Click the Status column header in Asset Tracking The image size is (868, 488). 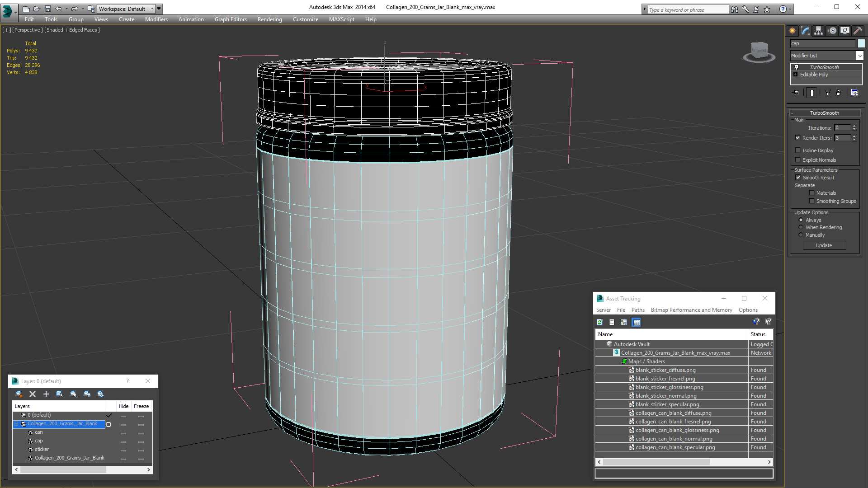click(x=760, y=334)
